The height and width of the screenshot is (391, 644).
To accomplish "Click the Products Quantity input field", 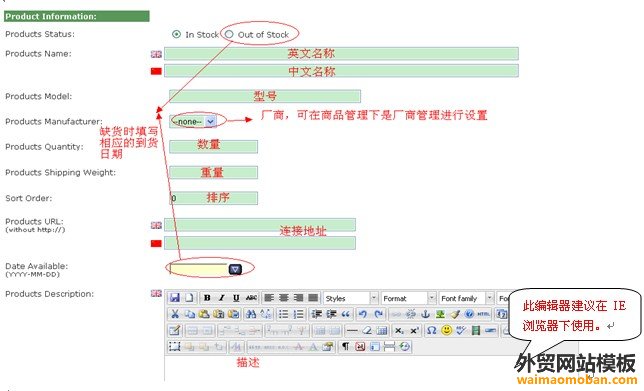I will (214, 146).
